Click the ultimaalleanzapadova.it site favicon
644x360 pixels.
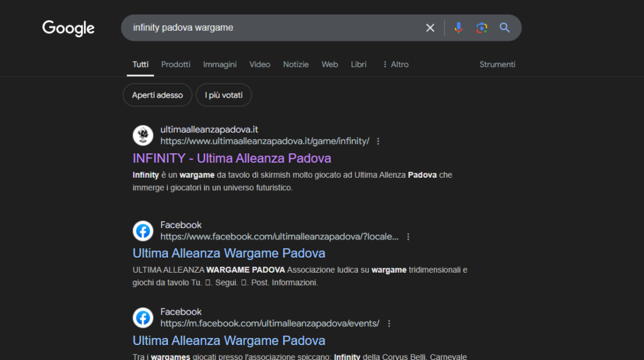143,136
